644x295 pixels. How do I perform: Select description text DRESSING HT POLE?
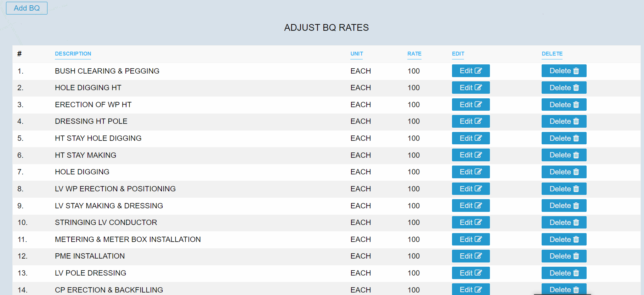click(x=91, y=121)
